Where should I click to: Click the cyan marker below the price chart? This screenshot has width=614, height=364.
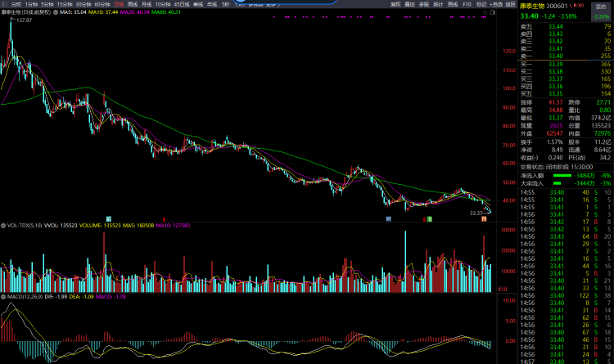[388, 219]
